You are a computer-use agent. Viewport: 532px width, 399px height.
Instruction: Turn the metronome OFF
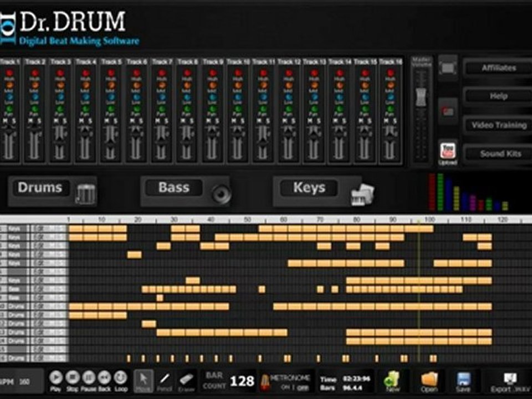click(x=303, y=387)
